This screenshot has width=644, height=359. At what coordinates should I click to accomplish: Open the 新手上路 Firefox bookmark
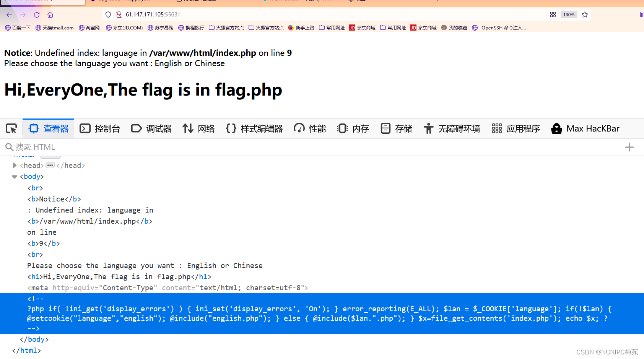[301, 28]
